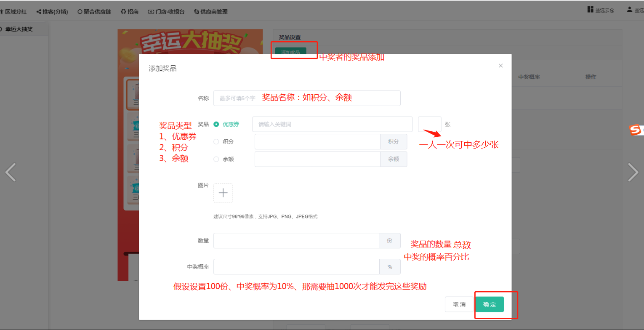Select the 余额 prize type radio
Screen dimensions: 644x330
(216, 159)
